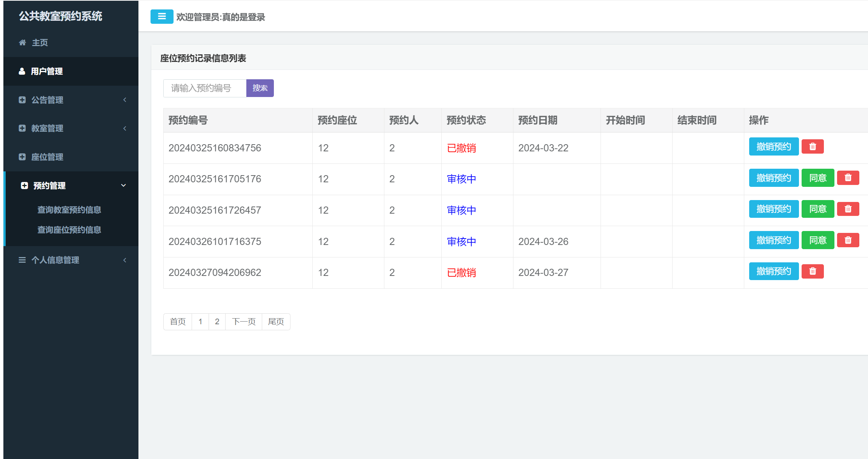
Task: Click the user icon beside 用户管理
Action: [x=22, y=71]
